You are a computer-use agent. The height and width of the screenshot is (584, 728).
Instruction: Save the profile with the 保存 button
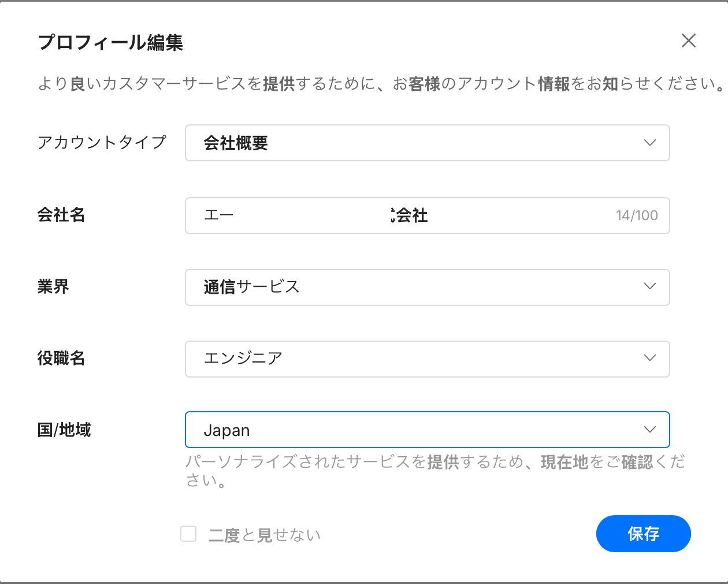pos(643,534)
